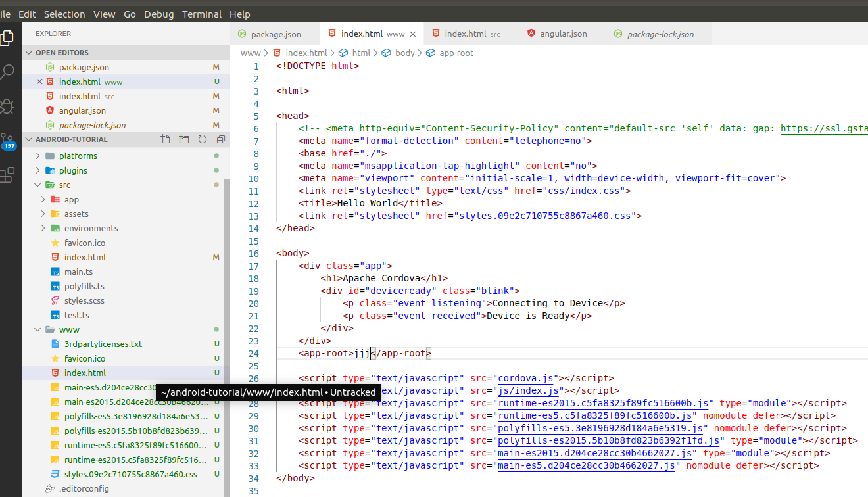Click Angular icon beside angular.json in Open Editors
Viewport: 868px width, 497px height.
coord(50,110)
